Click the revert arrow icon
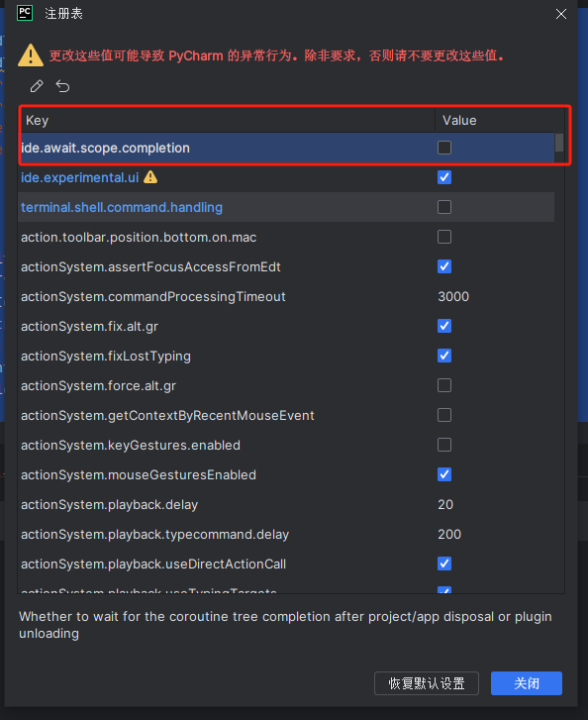The image size is (588, 720). [62, 86]
